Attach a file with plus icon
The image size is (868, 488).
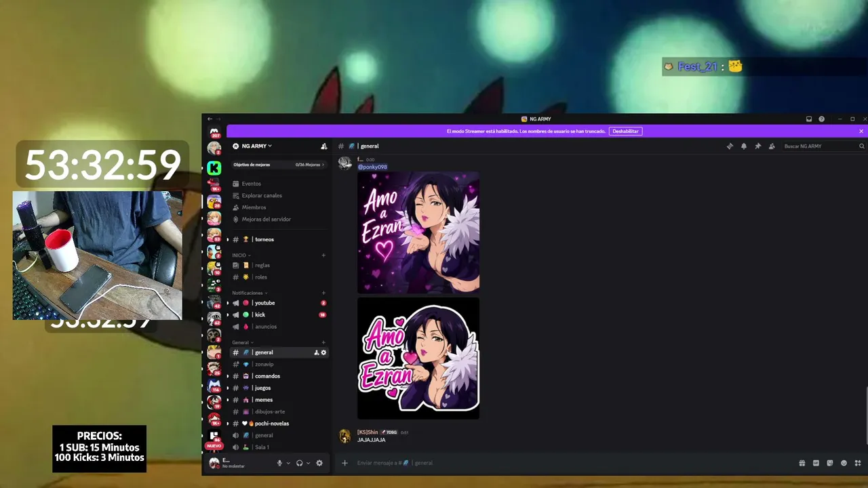[x=344, y=463]
